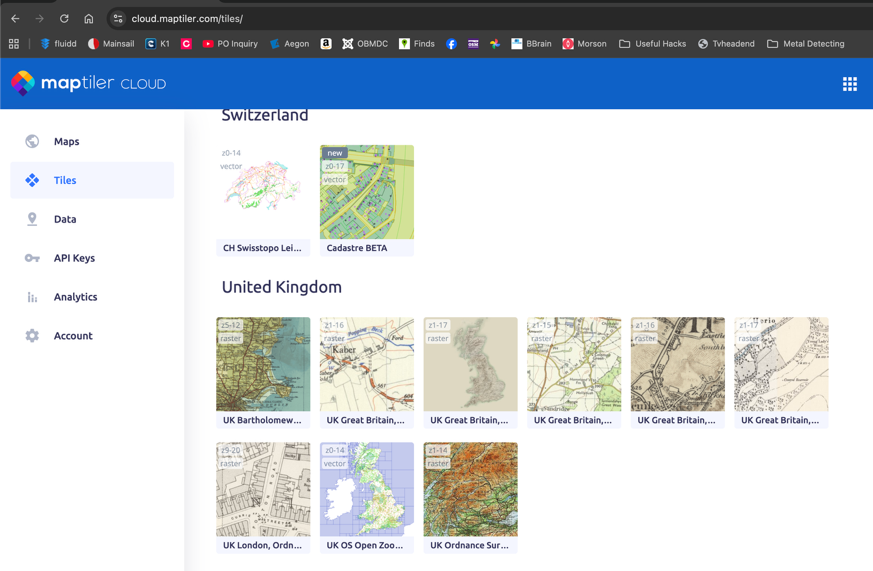This screenshot has width=873, height=571.
Task: Open API Keys in the sidebar
Action: tap(92, 258)
